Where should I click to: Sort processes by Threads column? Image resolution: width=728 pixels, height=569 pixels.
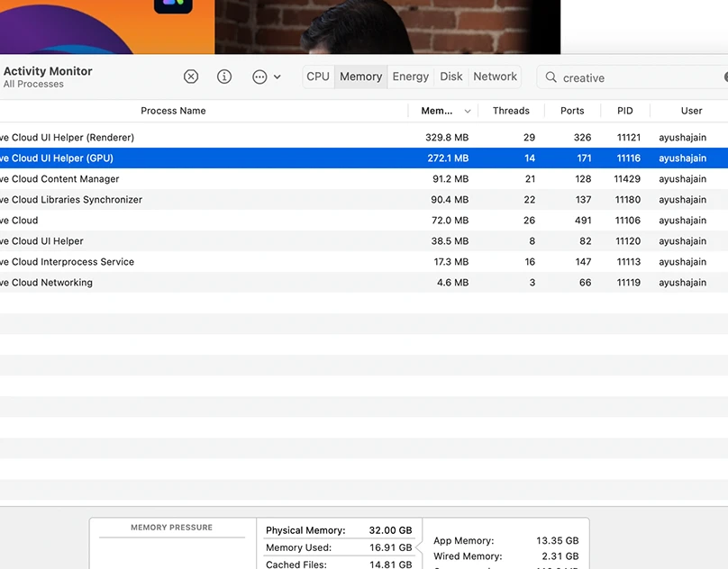click(511, 112)
